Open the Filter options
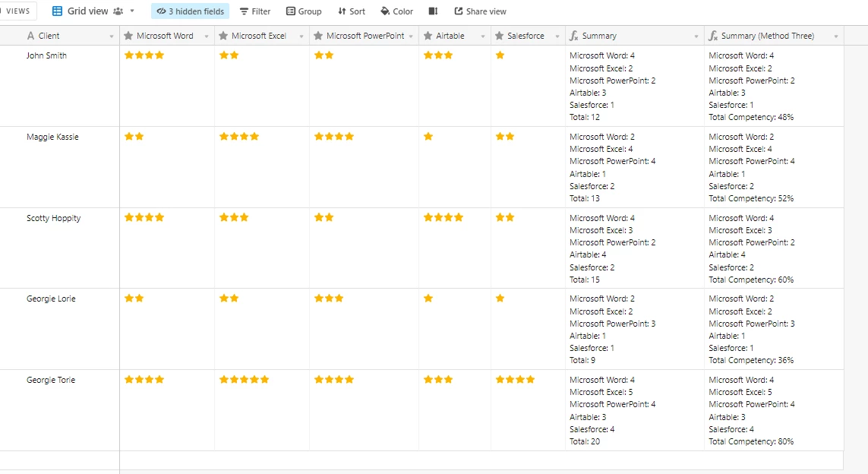This screenshot has width=868, height=474. (x=255, y=11)
